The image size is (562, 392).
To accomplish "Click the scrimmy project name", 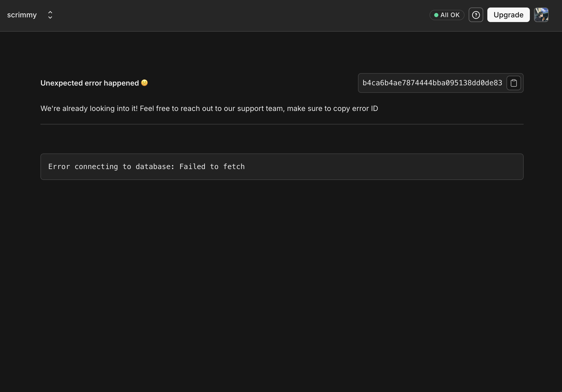I will pyautogui.click(x=22, y=15).
